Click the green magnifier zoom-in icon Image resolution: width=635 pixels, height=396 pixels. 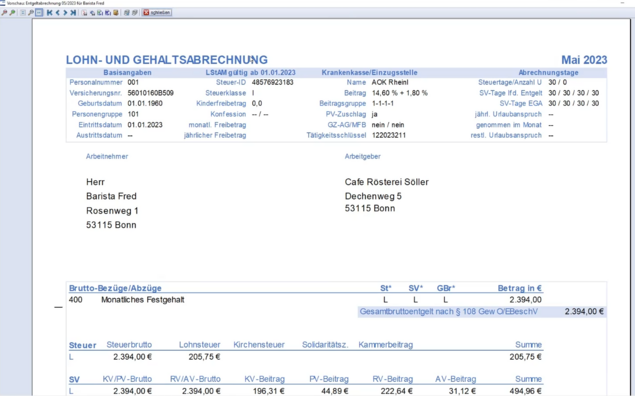click(x=12, y=13)
